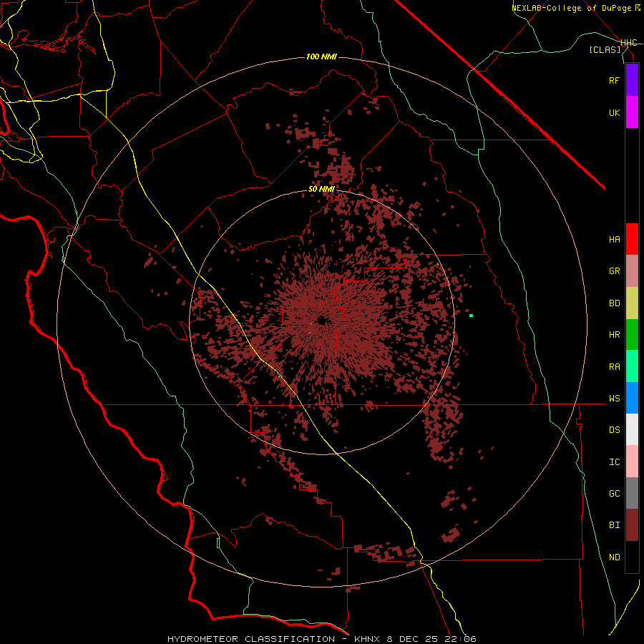Click the RF purple legend swatch
The height and width of the screenshot is (644, 644).
pos(632,80)
